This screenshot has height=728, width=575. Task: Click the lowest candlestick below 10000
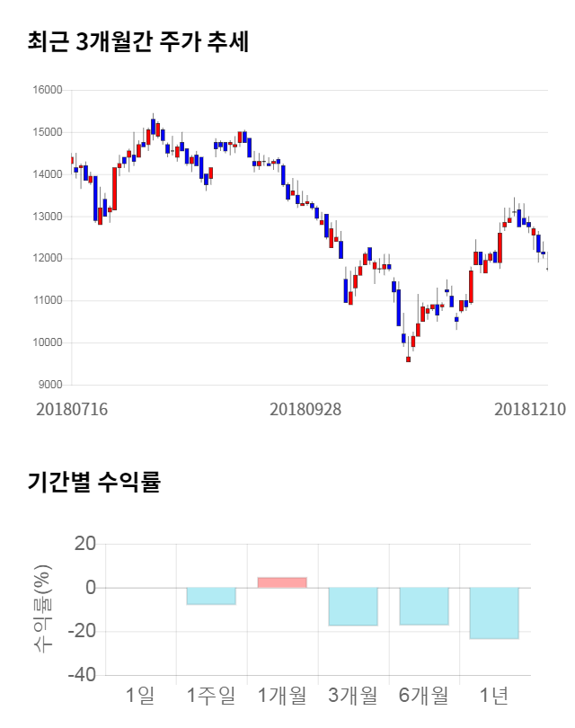(x=408, y=359)
